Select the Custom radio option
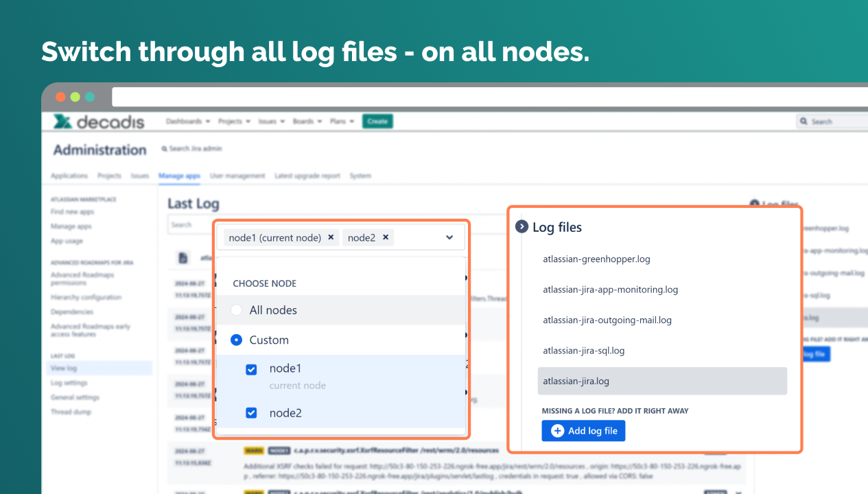 (236, 340)
